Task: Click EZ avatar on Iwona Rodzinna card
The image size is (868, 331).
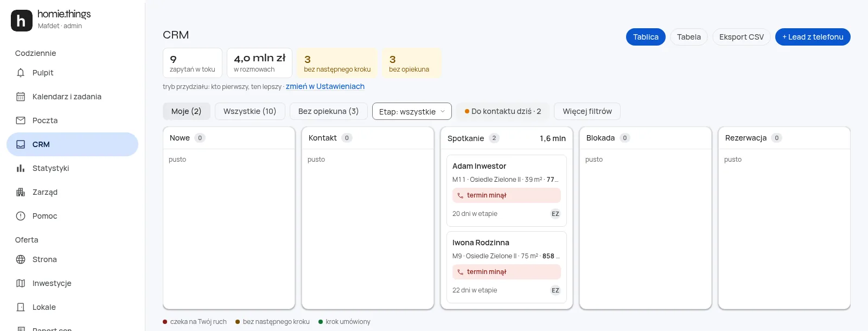Action: (556, 290)
